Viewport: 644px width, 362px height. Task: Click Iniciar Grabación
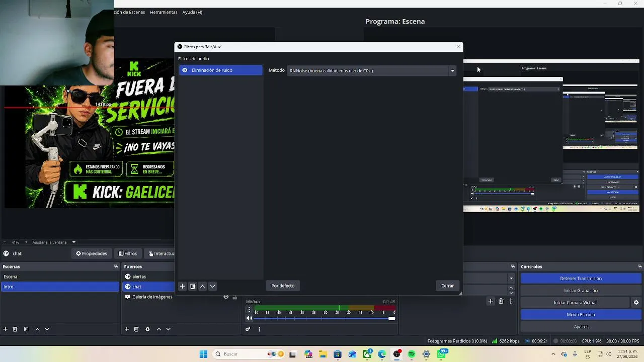tap(581, 291)
